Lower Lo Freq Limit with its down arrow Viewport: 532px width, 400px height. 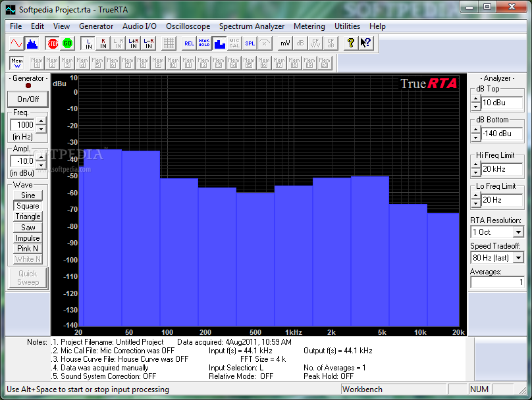point(475,204)
